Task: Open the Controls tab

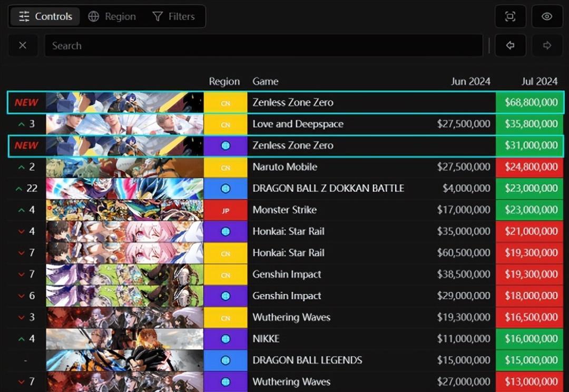Action: [x=45, y=16]
